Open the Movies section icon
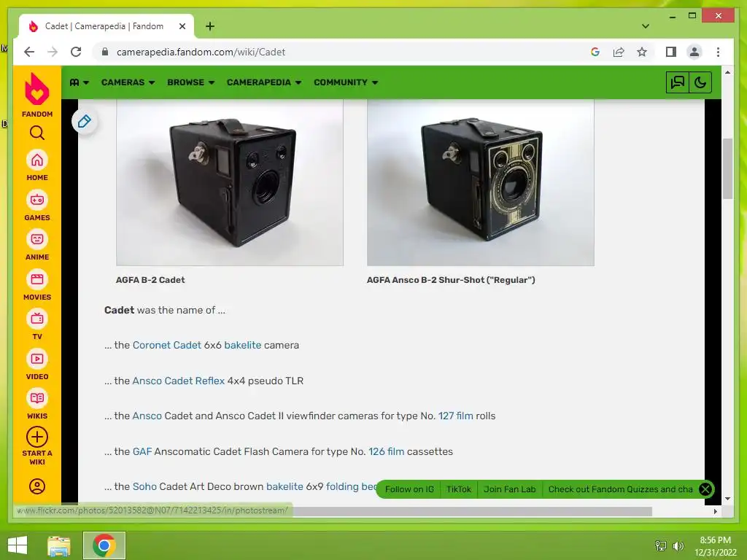Viewport: 747px width, 560px height. 37,279
